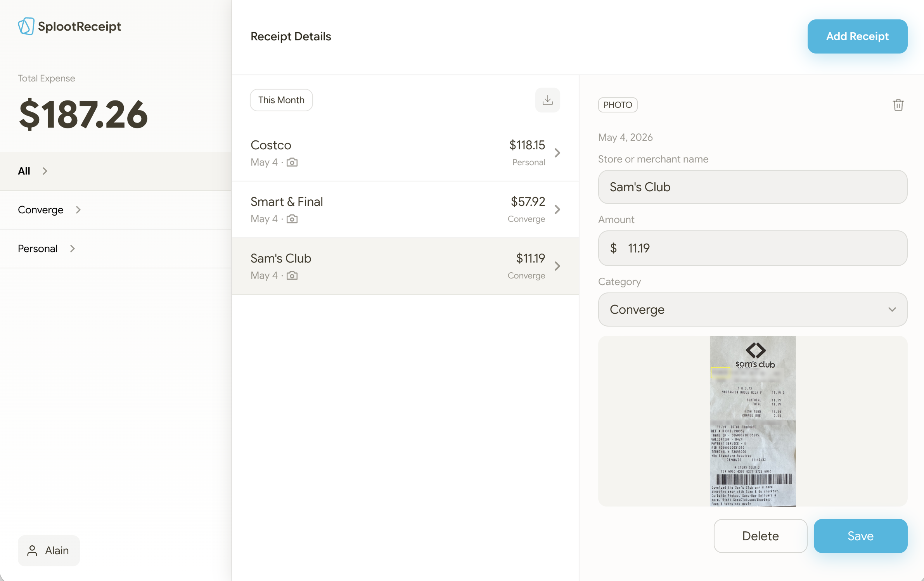This screenshot has height=581, width=924.
Task: Expand the All category chevron
Action: point(45,171)
